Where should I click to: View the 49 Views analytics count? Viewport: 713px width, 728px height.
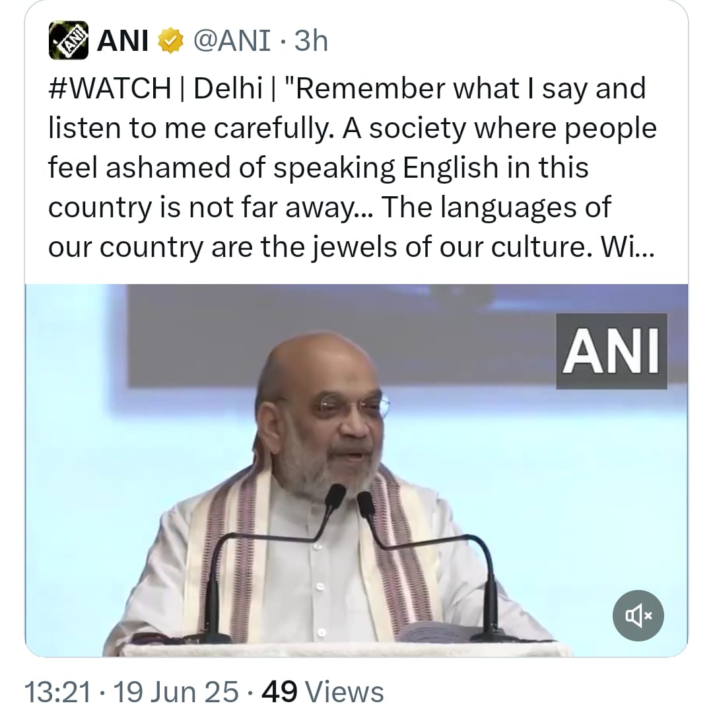click(323, 692)
